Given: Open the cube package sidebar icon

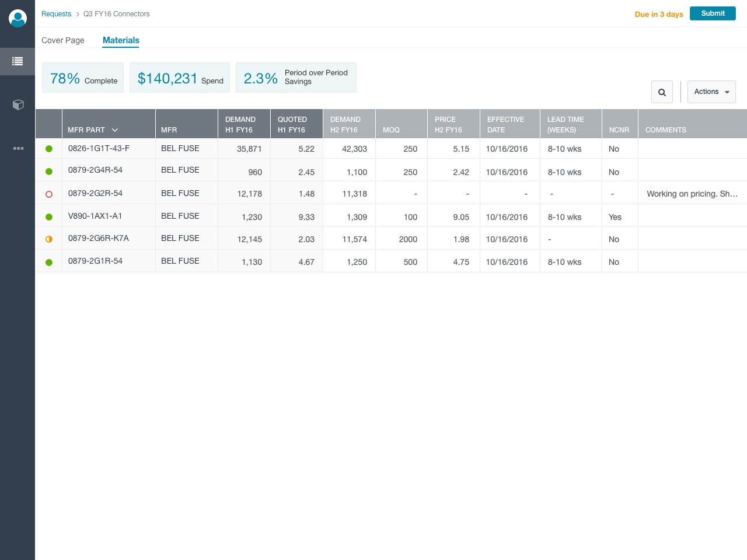Looking at the screenshot, I should pos(18,104).
